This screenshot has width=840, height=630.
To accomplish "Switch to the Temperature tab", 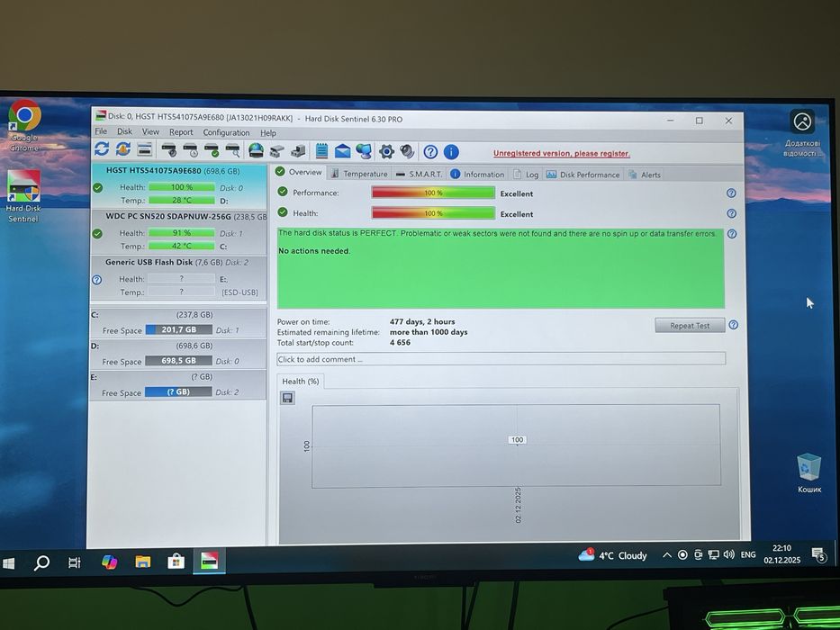I will [x=359, y=174].
